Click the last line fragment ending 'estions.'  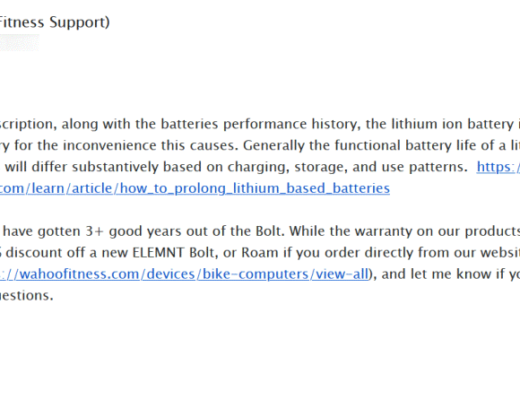click(x=26, y=296)
